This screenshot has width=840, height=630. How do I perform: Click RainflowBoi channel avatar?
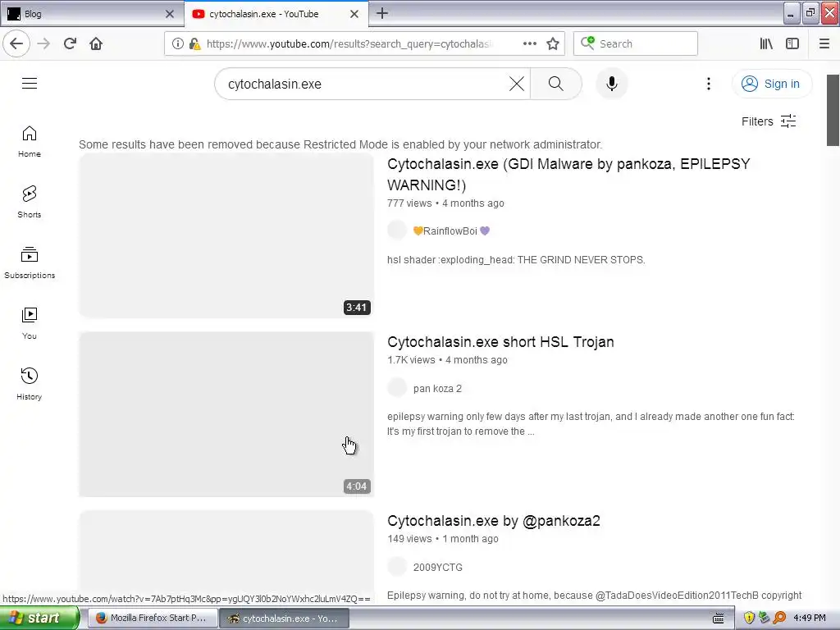click(397, 231)
